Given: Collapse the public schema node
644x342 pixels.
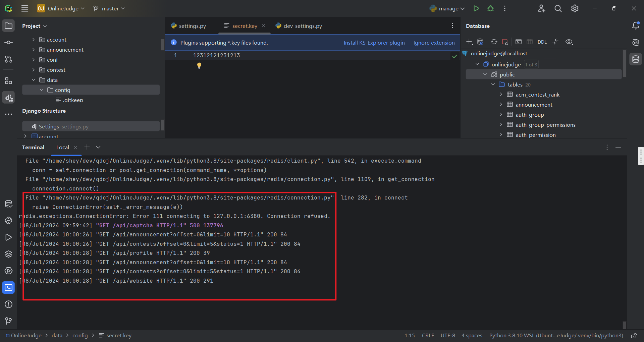Looking at the screenshot, I should 485,74.
